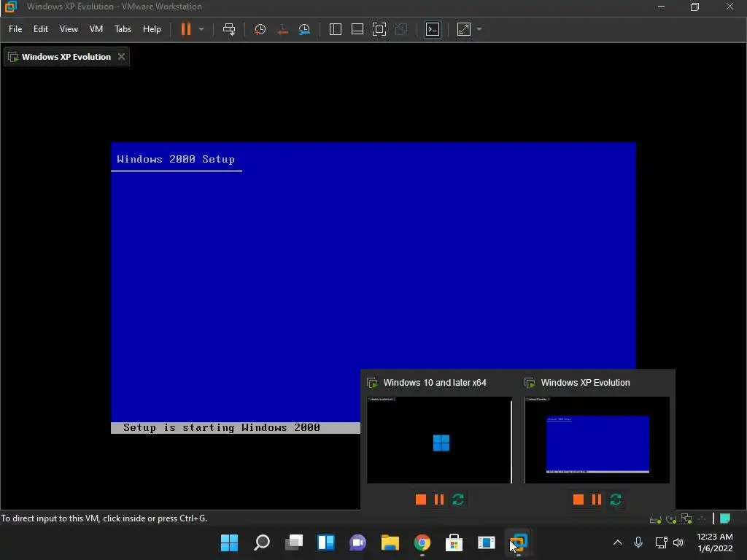Toggle the console view icon
Image resolution: width=747 pixels, height=560 pixels.
pyautogui.click(x=433, y=29)
